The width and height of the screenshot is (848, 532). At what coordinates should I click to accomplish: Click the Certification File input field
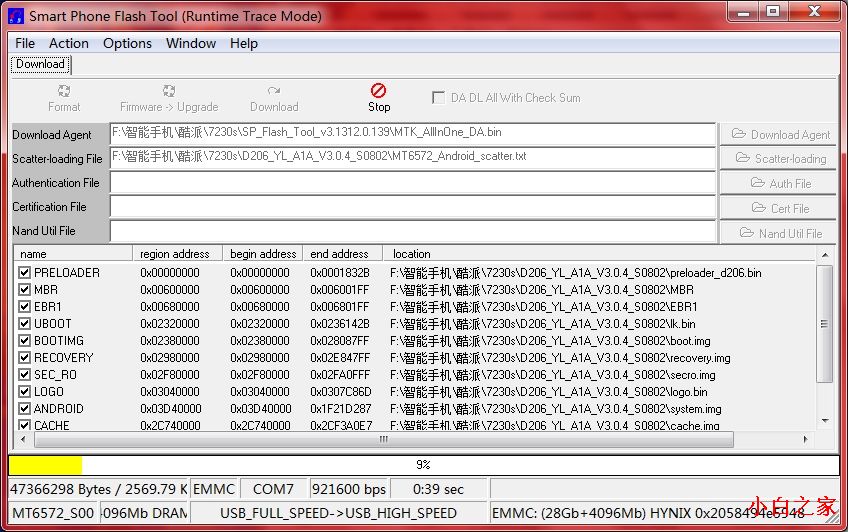413,207
